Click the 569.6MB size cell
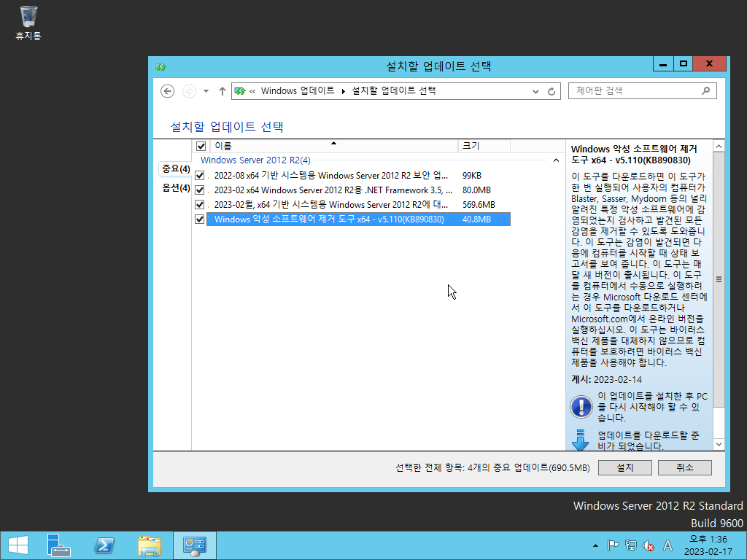 point(479,205)
